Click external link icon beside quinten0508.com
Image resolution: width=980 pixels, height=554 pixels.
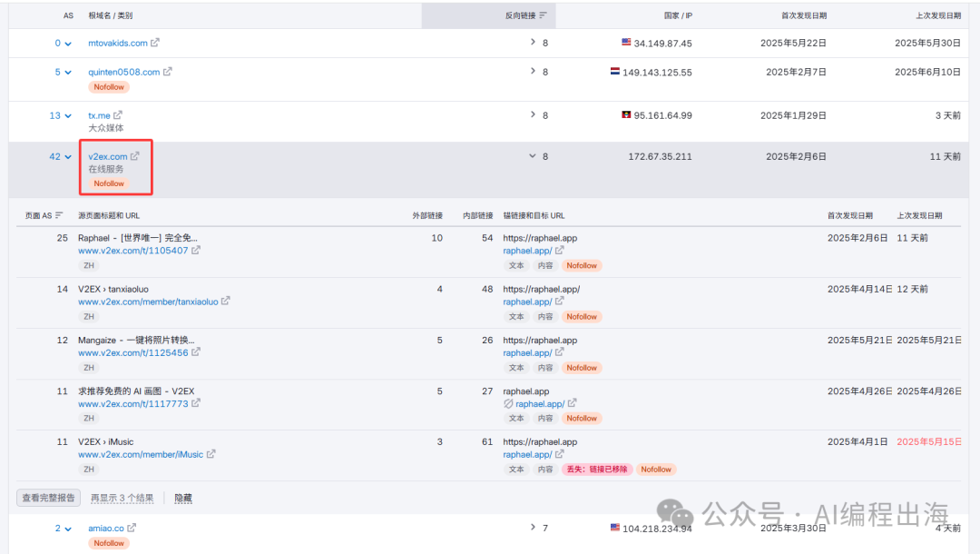[x=167, y=72]
